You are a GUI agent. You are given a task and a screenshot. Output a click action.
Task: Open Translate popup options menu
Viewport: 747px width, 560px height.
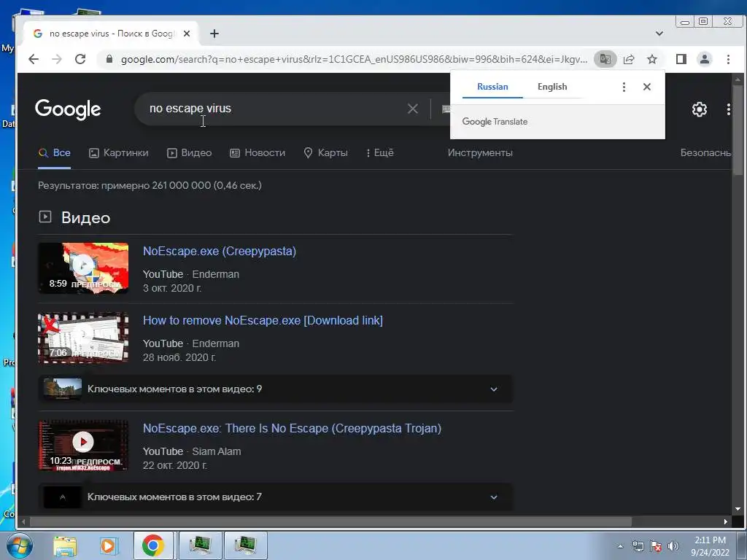tap(624, 87)
